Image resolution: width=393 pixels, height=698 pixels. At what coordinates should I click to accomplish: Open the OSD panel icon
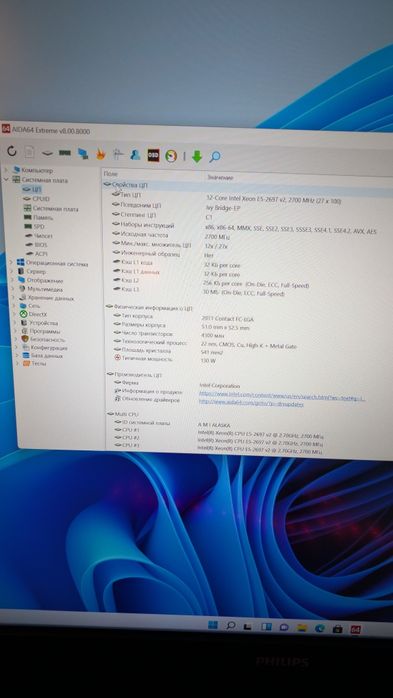[154, 155]
